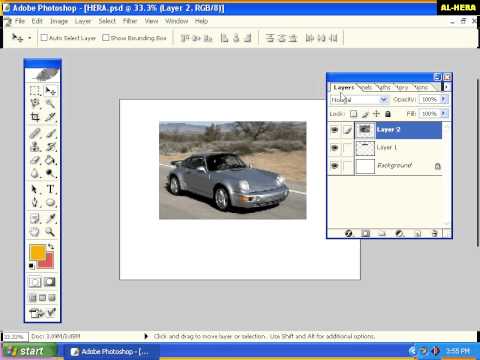Choose the Hand tool
The width and height of the screenshot is (480, 360).
[35, 231]
